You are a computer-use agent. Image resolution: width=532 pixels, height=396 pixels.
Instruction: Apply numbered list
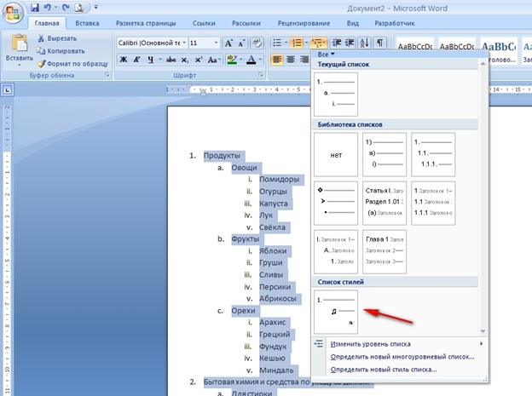pos(297,43)
